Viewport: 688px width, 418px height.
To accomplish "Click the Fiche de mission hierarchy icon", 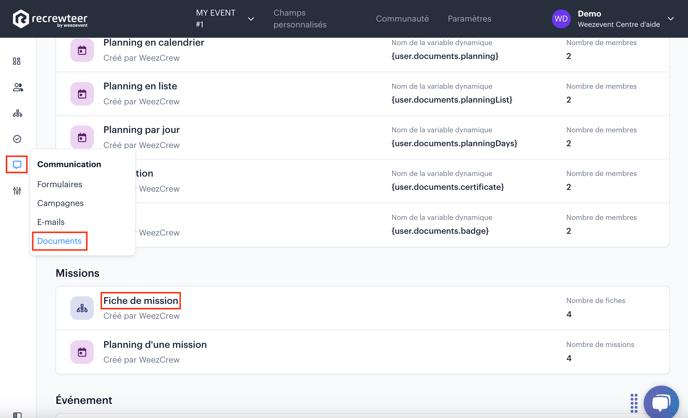I will pos(82,308).
